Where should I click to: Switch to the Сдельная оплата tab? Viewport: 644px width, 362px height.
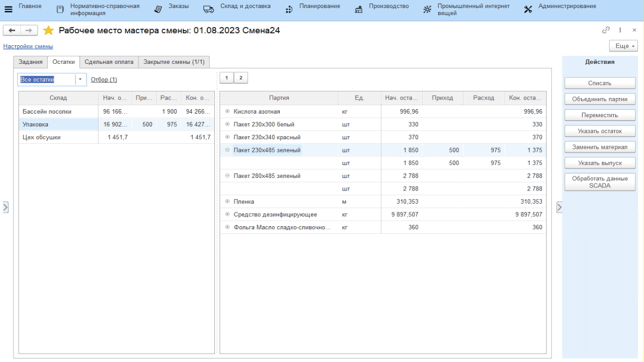pyautogui.click(x=109, y=62)
